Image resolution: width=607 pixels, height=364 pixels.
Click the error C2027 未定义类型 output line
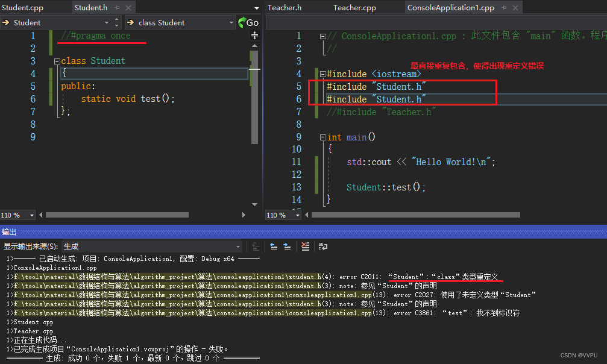click(271, 295)
